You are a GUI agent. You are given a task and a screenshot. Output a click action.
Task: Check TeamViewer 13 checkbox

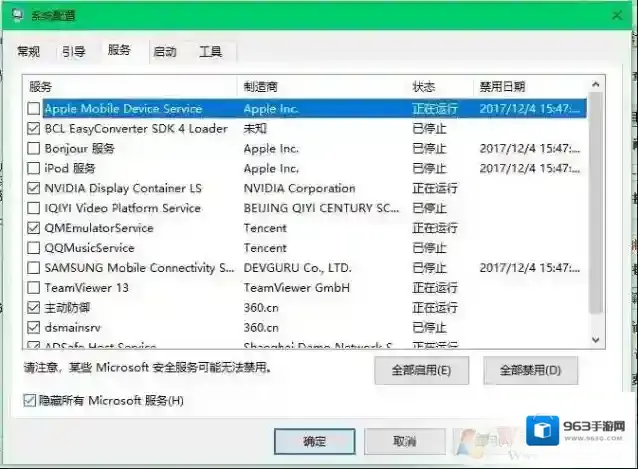[x=33, y=288]
